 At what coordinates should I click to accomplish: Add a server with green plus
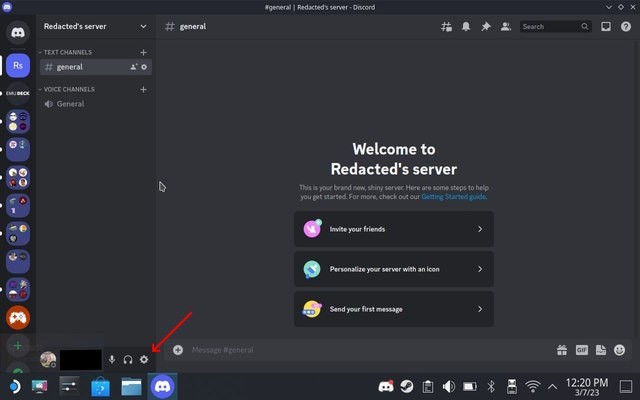pyautogui.click(x=18, y=346)
